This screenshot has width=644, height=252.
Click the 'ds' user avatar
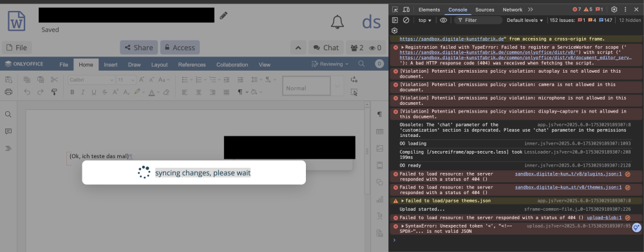click(x=372, y=22)
